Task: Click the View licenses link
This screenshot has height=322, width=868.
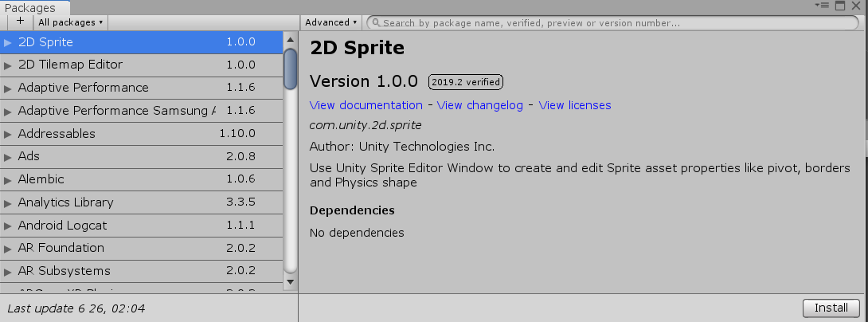Action: (575, 105)
